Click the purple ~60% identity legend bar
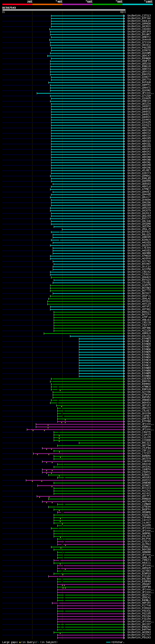155x644 pixels. point(77,4)
